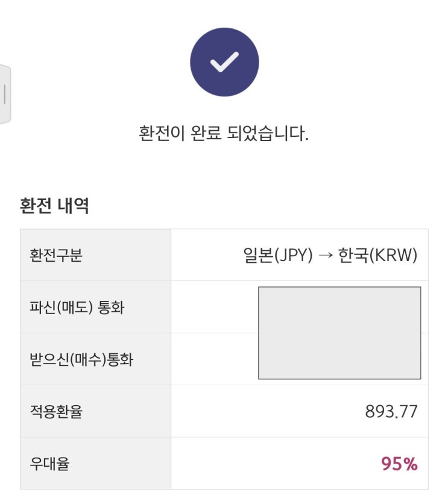Click the white checkmark completion icon
This screenshot has width=448, height=501.
coord(224,62)
